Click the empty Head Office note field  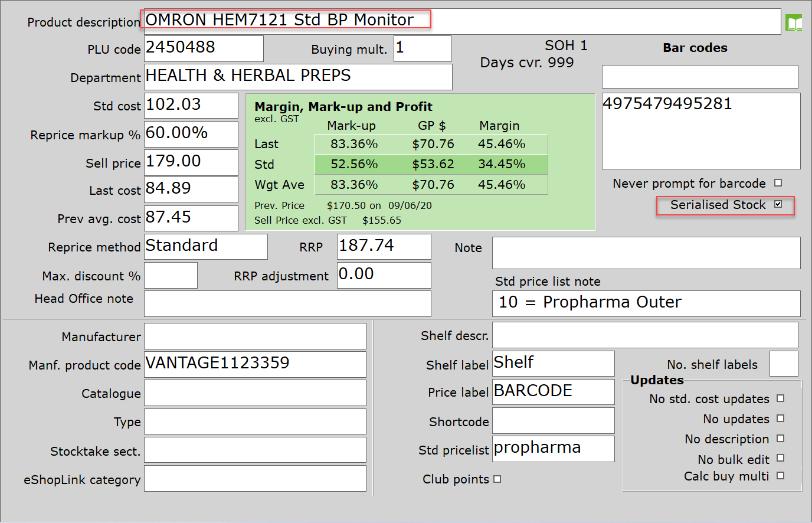pos(287,303)
